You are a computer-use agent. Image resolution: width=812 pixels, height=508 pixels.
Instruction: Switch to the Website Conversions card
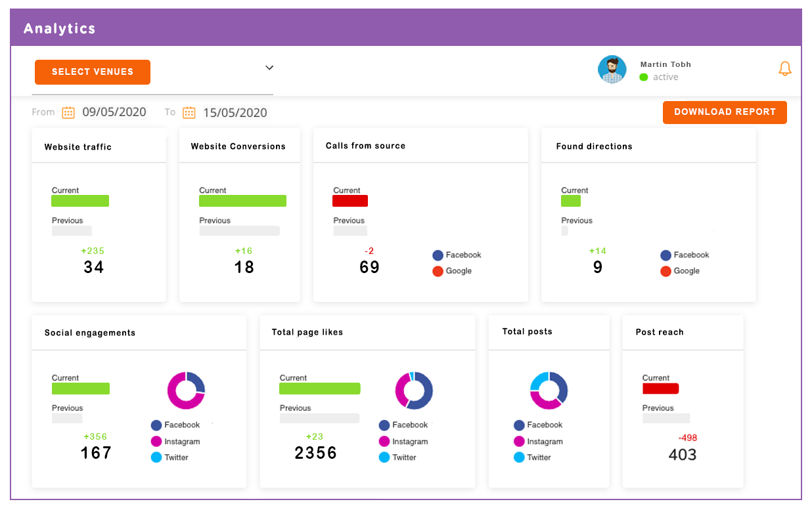(239, 146)
